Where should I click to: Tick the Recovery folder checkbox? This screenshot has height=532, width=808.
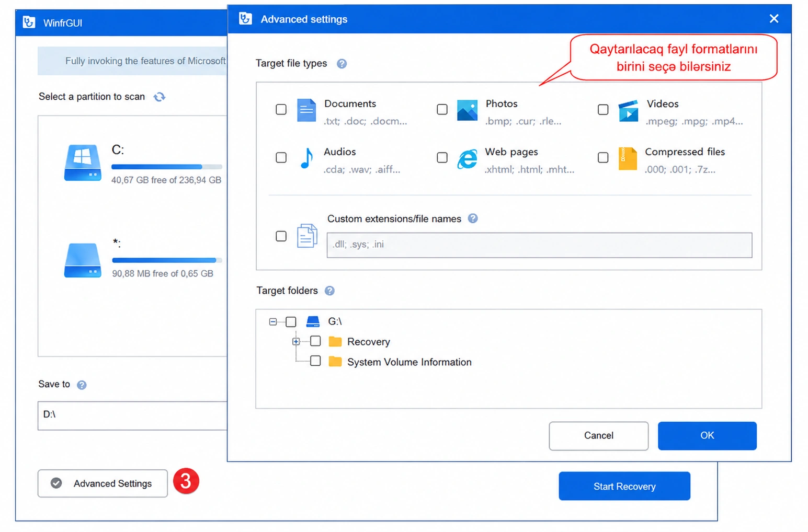[315, 341]
